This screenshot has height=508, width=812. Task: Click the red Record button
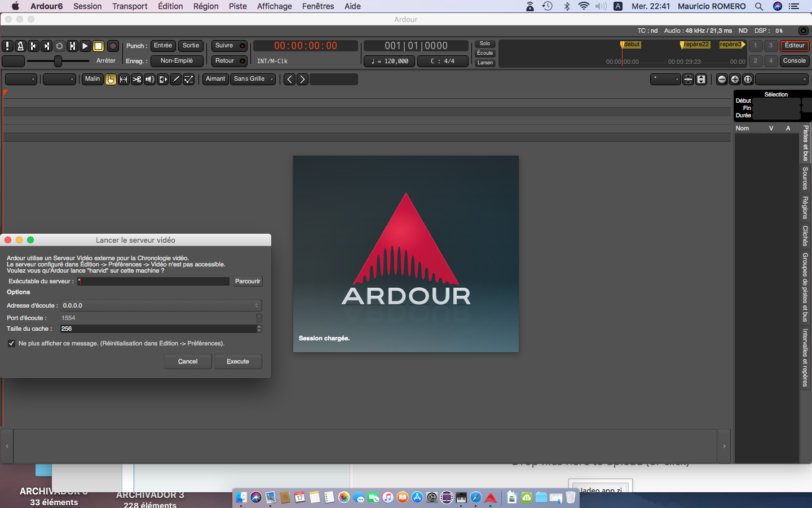(x=113, y=46)
